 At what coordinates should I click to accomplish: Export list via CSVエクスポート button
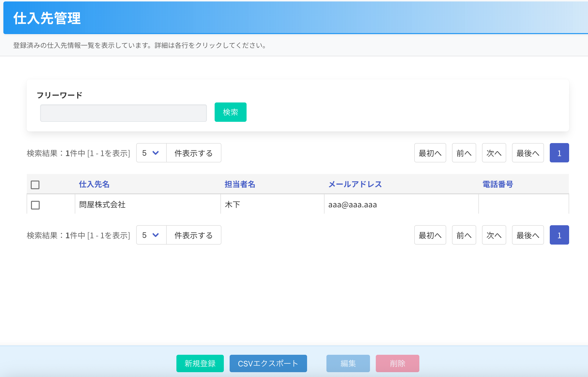pyautogui.click(x=268, y=363)
